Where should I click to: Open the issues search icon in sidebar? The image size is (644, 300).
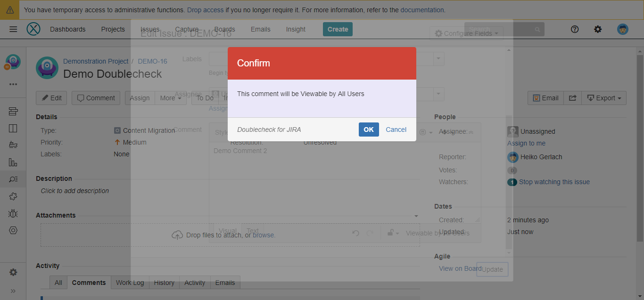(13, 179)
